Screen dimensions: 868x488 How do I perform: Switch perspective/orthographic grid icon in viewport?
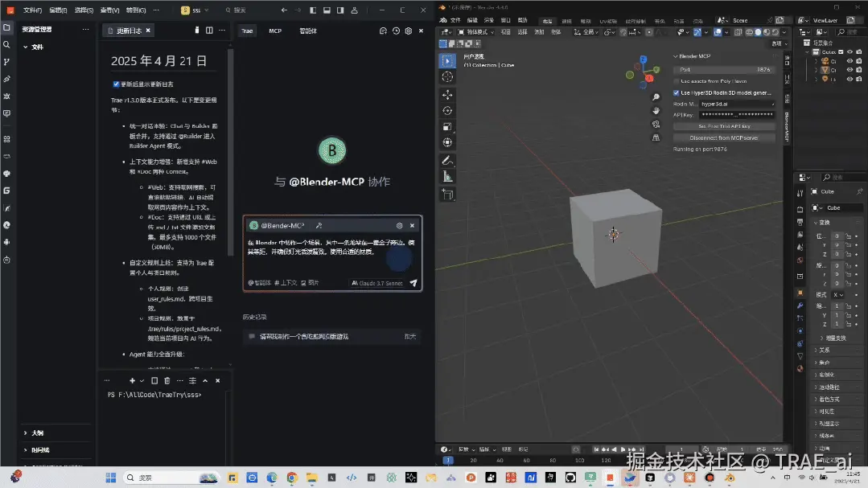[656, 137]
